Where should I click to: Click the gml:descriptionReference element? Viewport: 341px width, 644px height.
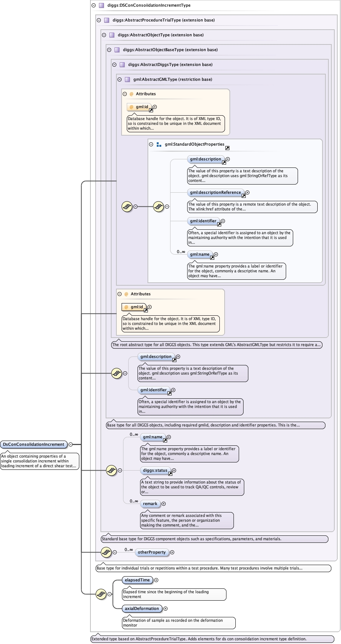pos(215,192)
